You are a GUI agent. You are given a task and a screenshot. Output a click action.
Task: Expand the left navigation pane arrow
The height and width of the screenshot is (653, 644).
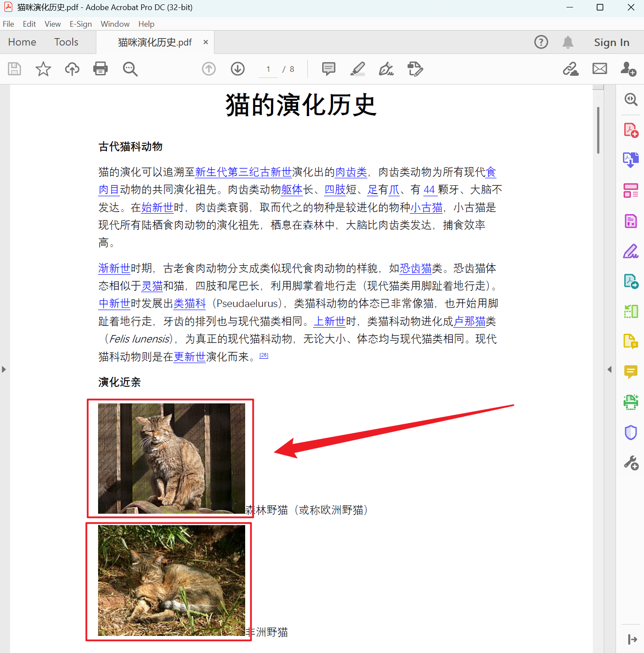click(x=4, y=369)
